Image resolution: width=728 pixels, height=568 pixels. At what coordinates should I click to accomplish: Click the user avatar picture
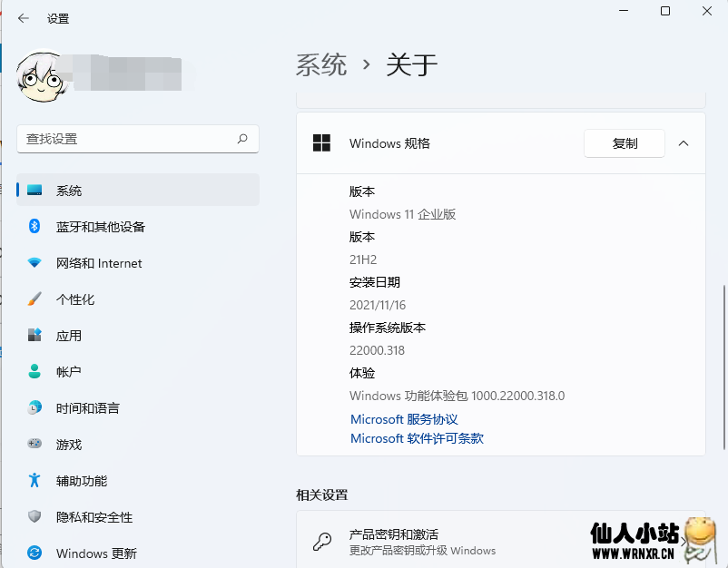click(43, 76)
